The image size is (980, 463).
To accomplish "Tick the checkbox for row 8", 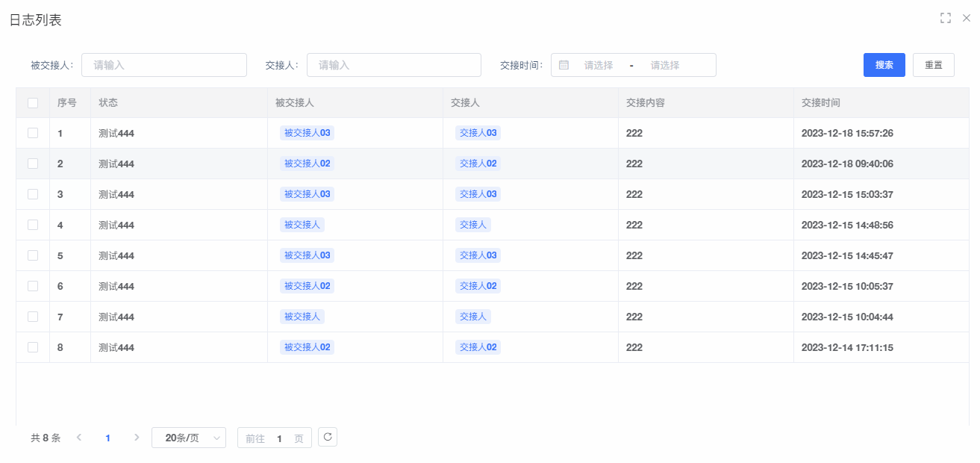I will click(x=33, y=347).
